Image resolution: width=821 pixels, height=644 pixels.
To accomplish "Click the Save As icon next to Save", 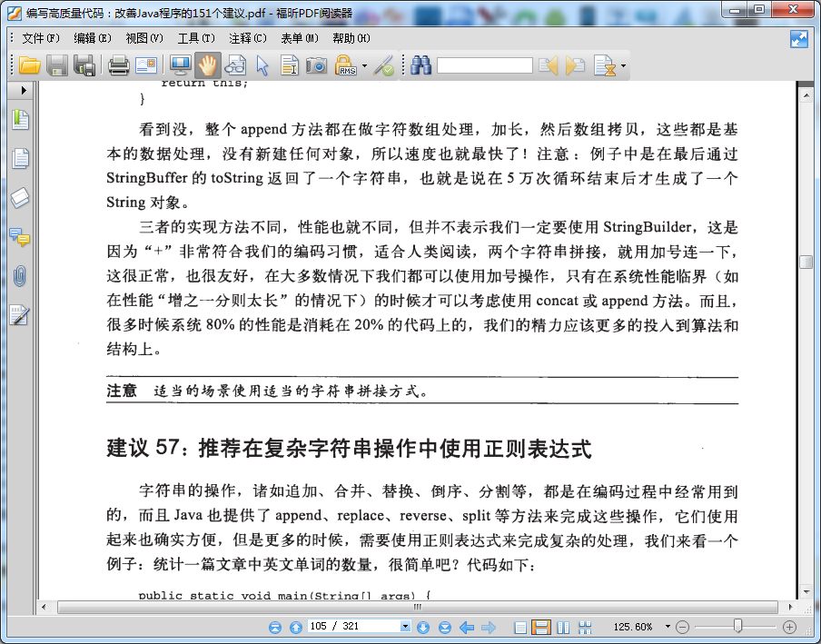I will click(84, 66).
